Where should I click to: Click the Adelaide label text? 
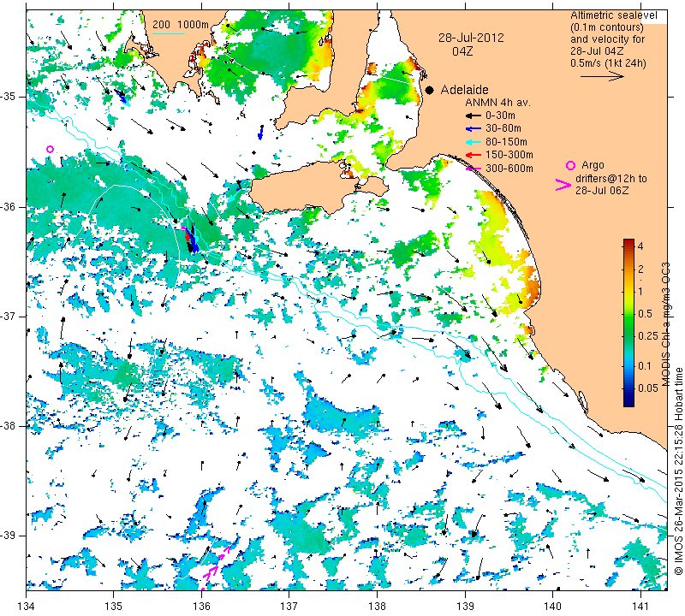pyautogui.click(x=464, y=90)
